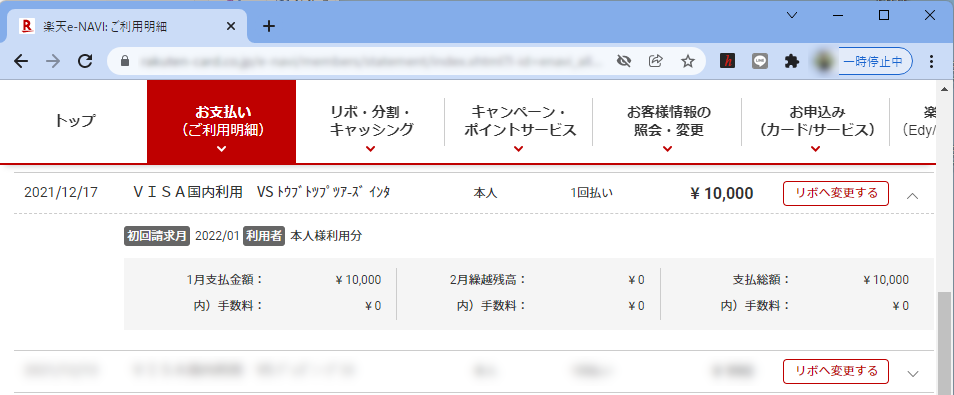The height and width of the screenshot is (395, 954).
Task: Click リボへ変更する for the 2021/12/17 row
Action: point(835,194)
